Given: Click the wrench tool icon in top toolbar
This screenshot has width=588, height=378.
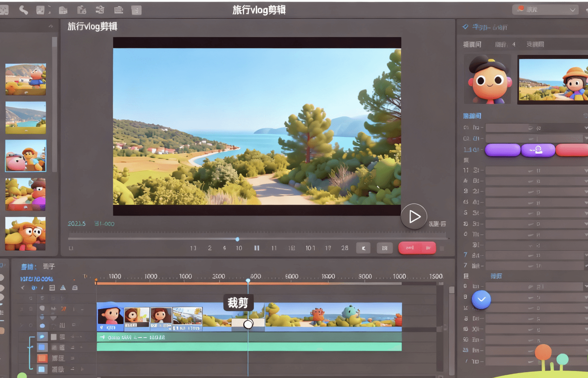Looking at the screenshot, I should 23,10.
